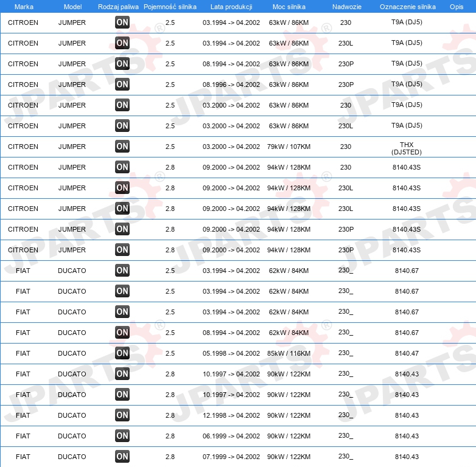
Task: Click the Opis column header
Action: pos(457,7)
